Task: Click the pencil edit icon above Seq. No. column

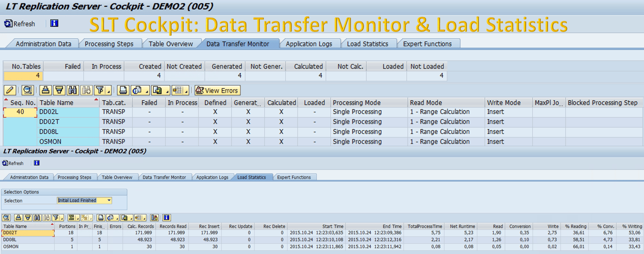Action: (10, 90)
